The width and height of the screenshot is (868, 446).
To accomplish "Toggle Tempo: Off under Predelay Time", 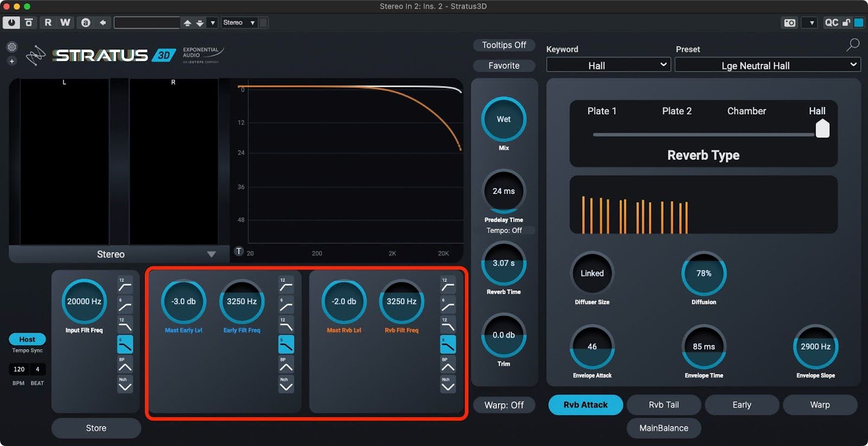I will click(x=504, y=230).
